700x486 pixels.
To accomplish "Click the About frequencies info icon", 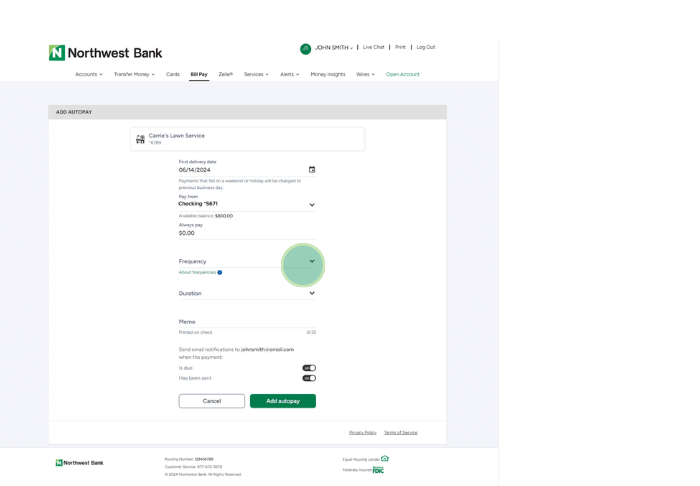I will pos(220,272).
